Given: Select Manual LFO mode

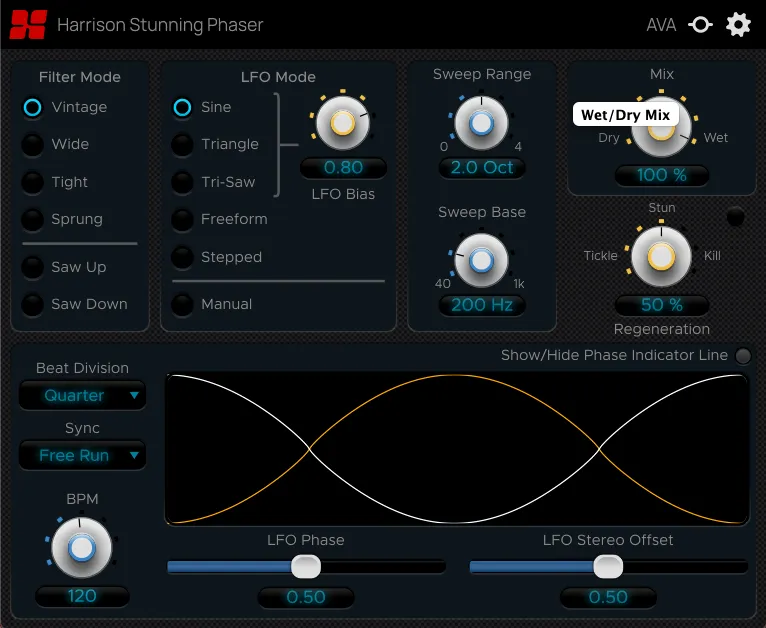Looking at the screenshot, I should 182,304.
